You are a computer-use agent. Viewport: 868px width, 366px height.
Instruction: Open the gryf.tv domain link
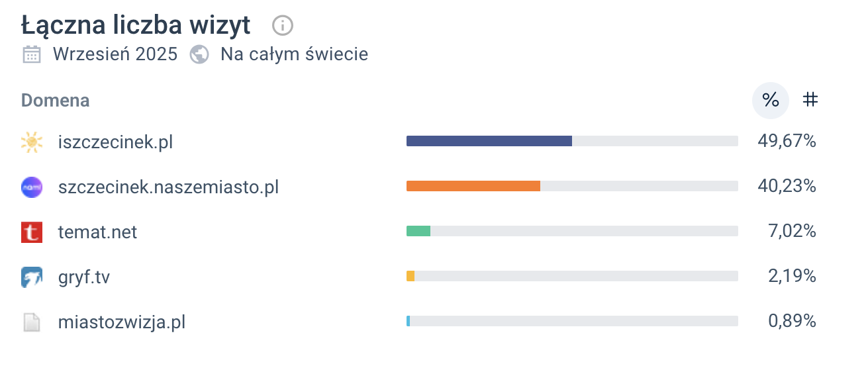84,277
